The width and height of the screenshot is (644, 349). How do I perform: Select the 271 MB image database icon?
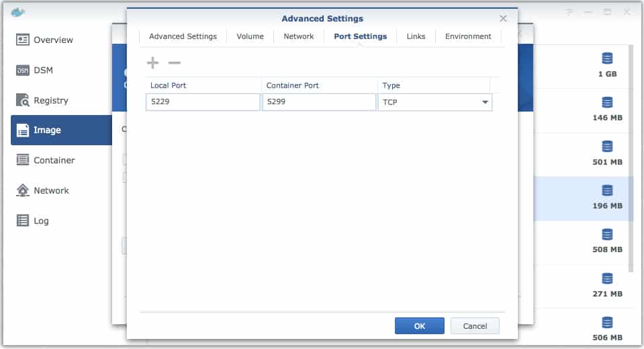607,278
